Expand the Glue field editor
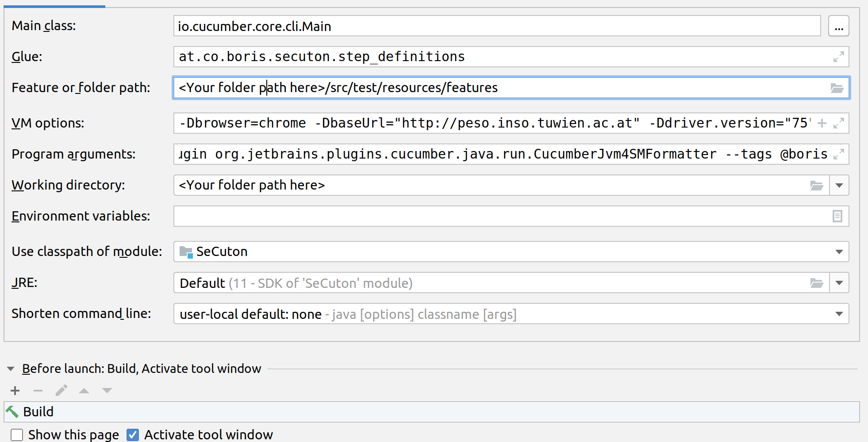Viewport: 868px width, 442px height. 838,57
